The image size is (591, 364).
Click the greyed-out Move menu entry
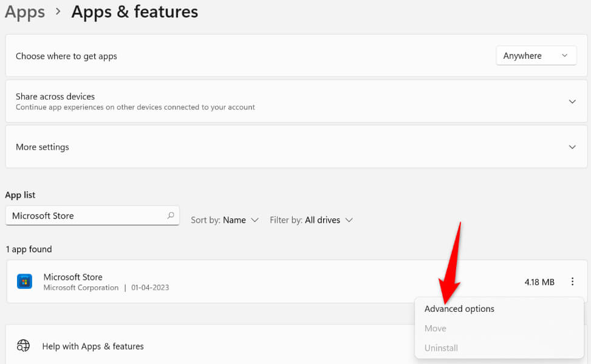click(436, 328)
